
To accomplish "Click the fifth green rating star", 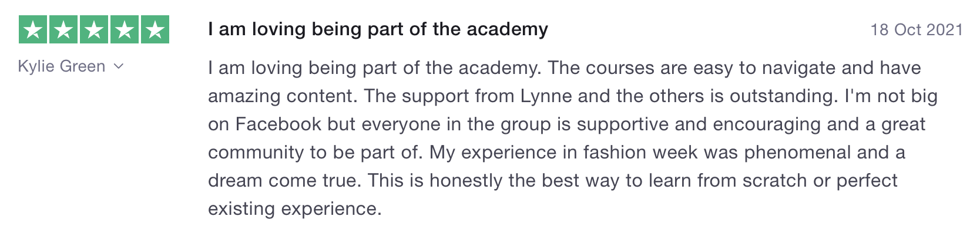I will point(155,29).
